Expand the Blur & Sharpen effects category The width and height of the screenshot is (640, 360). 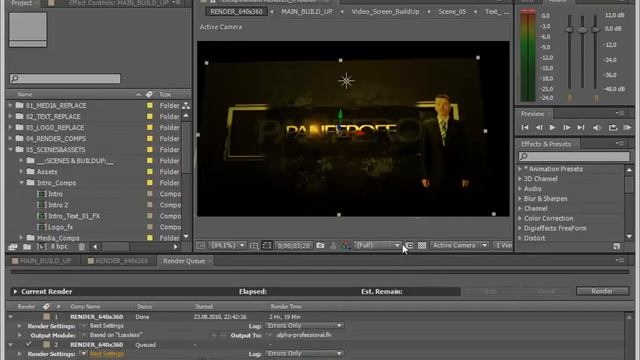coord(520,199)
